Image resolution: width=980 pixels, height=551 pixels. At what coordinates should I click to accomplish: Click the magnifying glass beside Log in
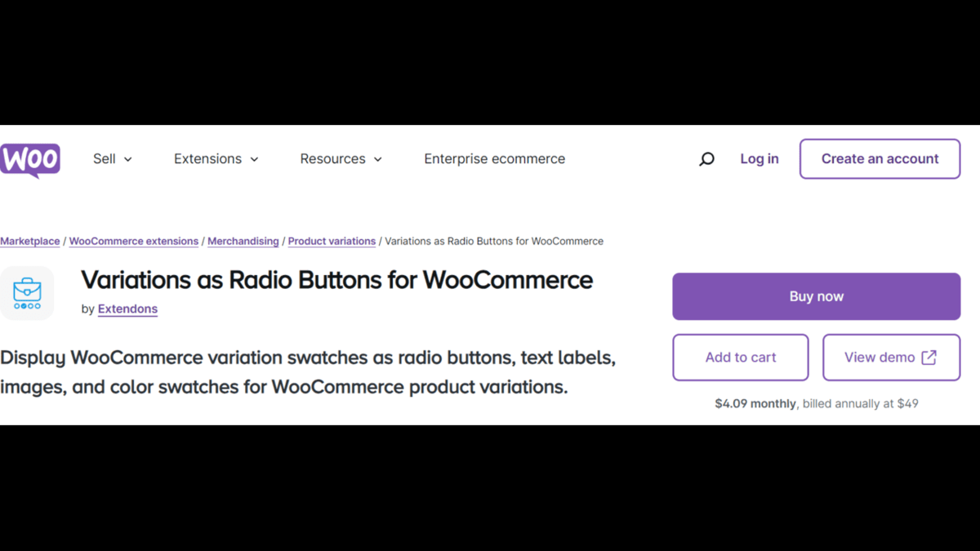tap(706, 158)
